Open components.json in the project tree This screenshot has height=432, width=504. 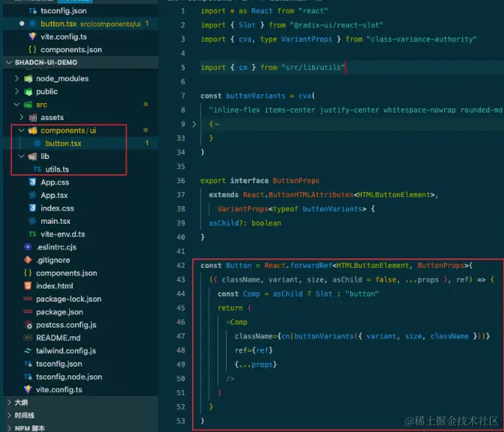(x=66, y=273)
